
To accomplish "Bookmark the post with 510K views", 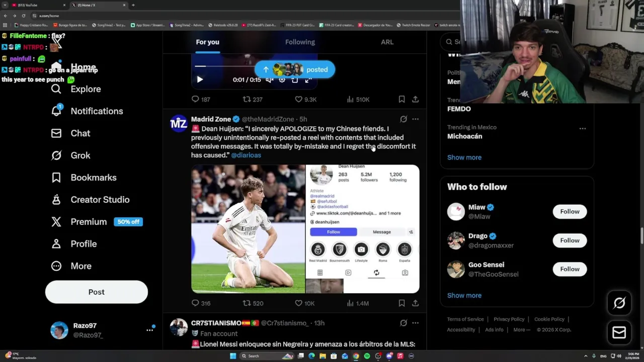I will [x=401, y=100].
